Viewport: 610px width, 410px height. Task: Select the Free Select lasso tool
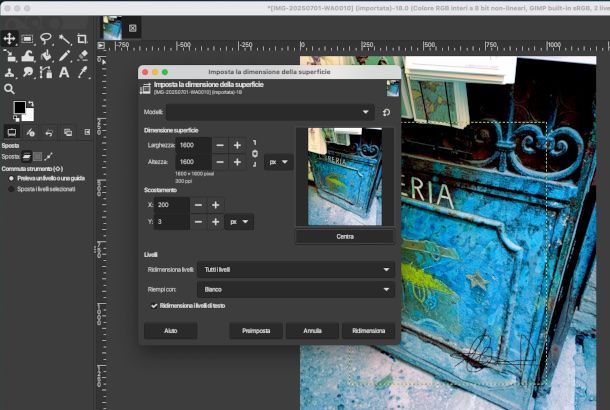click(46, 39)
